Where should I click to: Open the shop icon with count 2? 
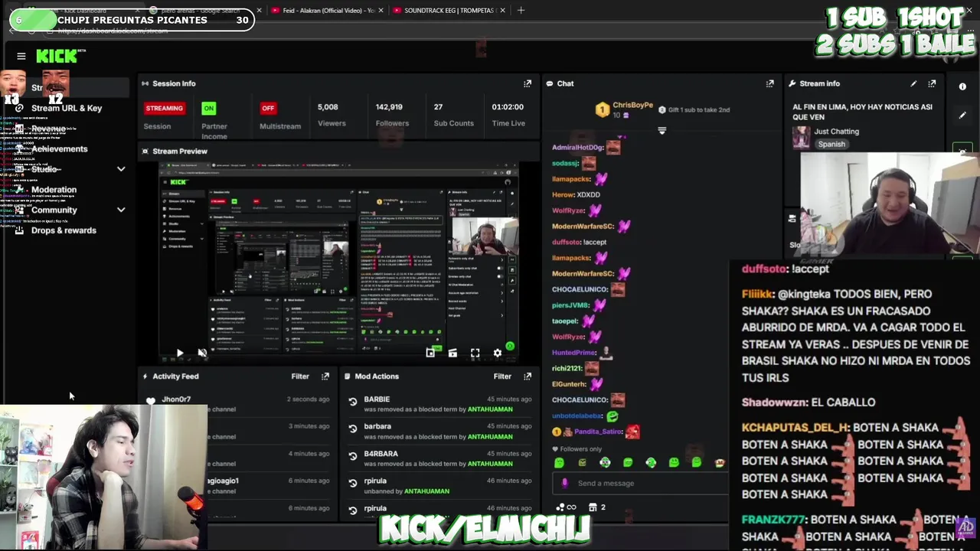(x=596, y=507)
